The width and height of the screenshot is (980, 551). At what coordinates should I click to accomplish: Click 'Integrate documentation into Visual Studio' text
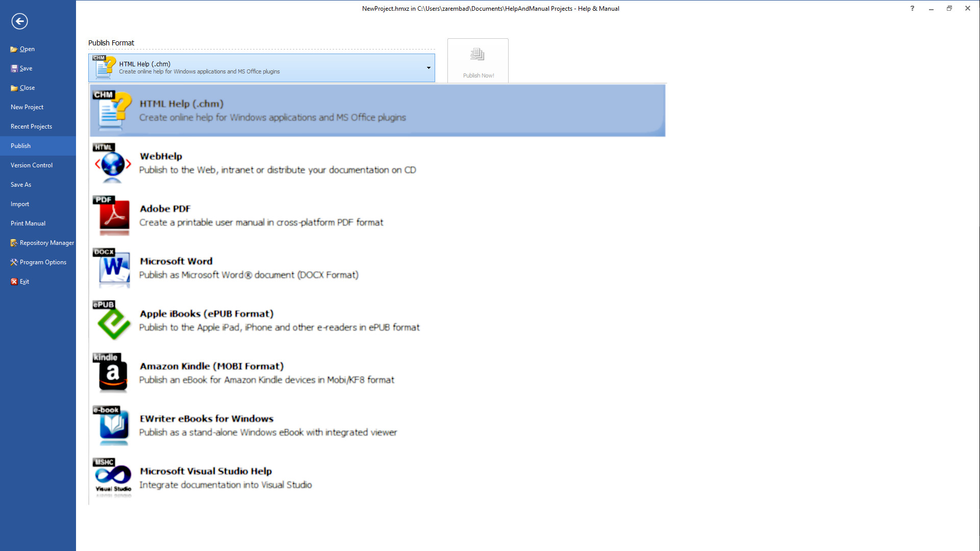coord(225,485)
